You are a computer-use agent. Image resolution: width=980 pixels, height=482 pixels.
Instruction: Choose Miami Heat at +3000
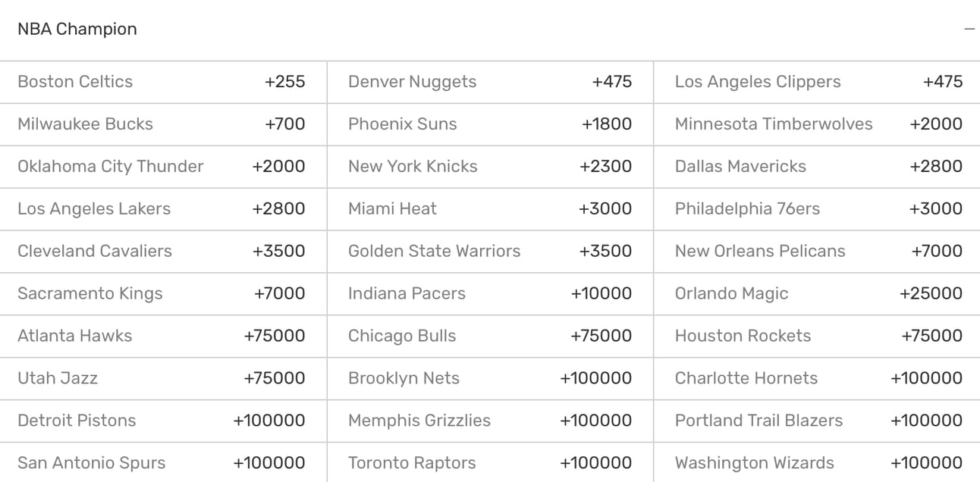(490, 209)
